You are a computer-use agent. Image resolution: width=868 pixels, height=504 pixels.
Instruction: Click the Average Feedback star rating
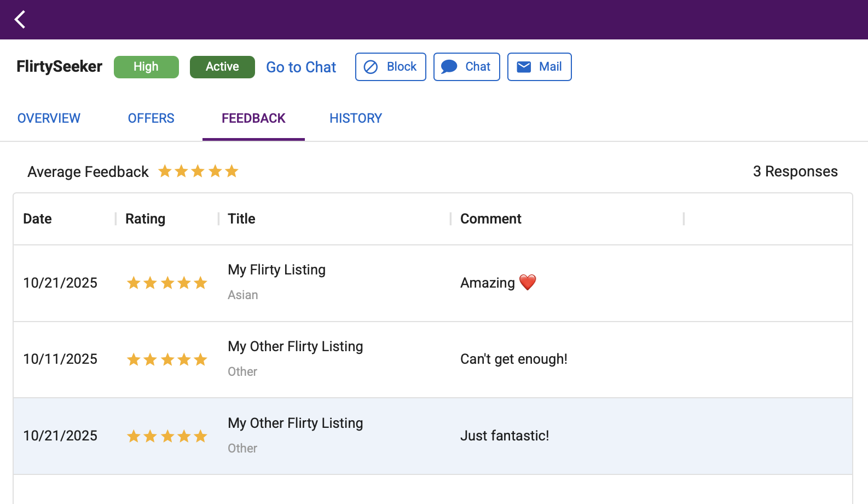pyautogui.click(x=198, y=171)
